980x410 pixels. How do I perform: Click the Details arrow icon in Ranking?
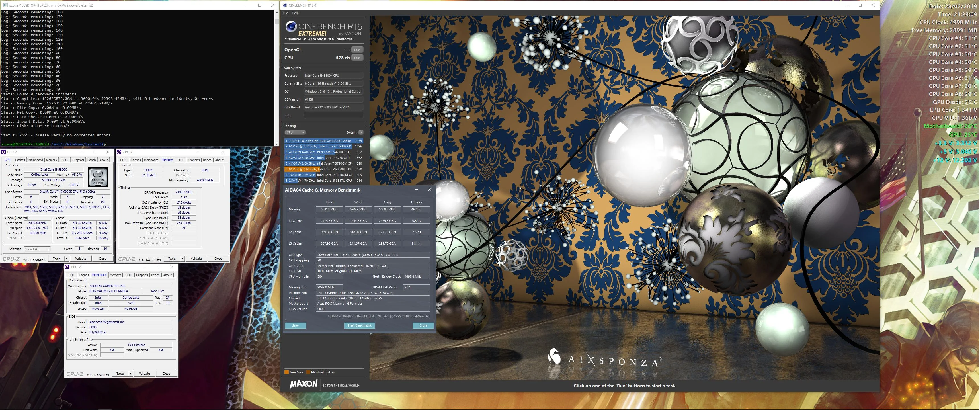361,132
